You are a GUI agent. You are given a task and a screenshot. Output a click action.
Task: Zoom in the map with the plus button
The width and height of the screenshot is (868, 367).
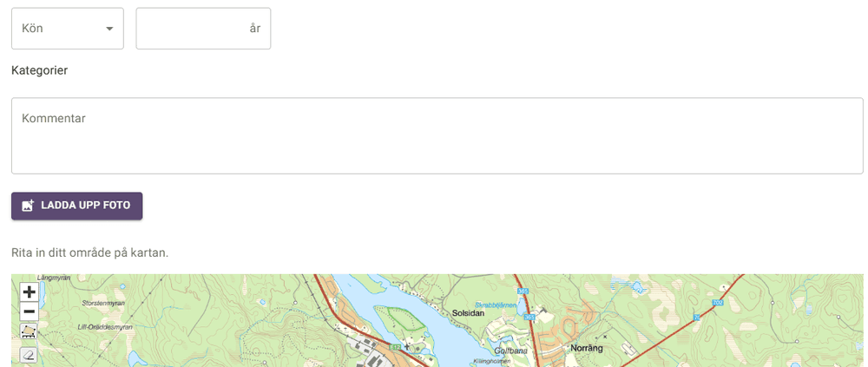pyautogui.click(x=29, y=292)
